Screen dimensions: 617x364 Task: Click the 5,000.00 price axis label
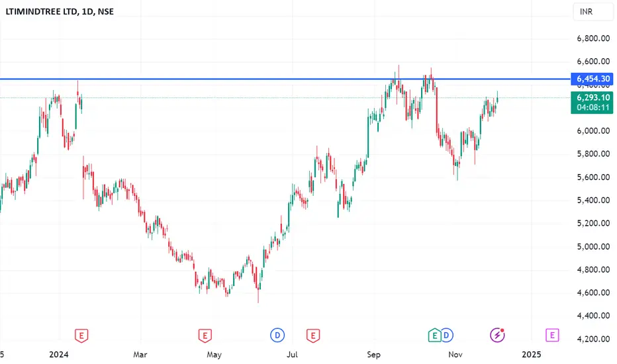pos(593,247)
